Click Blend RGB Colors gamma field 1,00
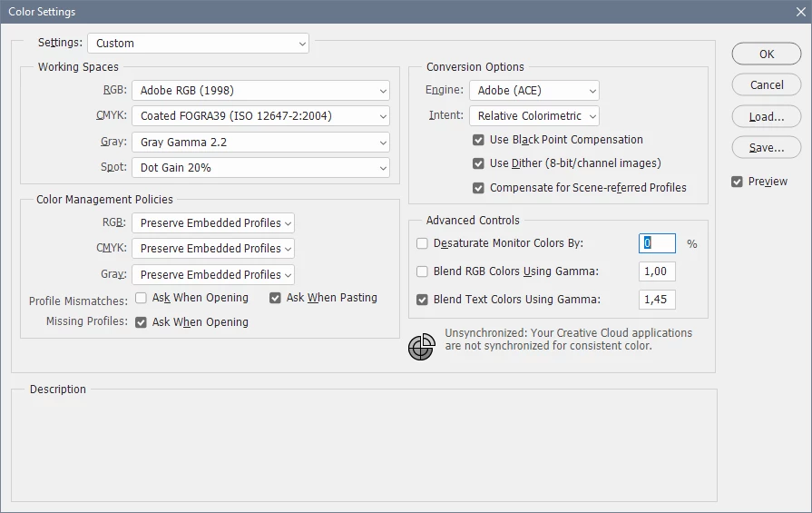Viewport: 812px width, 513px height. click(657, 271)
